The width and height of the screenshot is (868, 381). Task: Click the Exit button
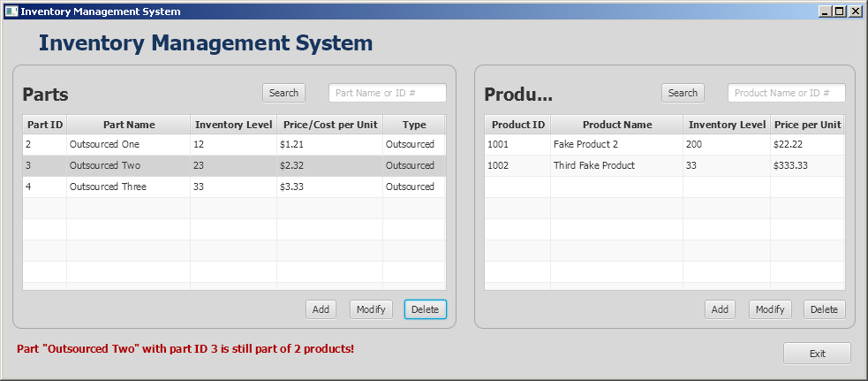pos(817,354)
